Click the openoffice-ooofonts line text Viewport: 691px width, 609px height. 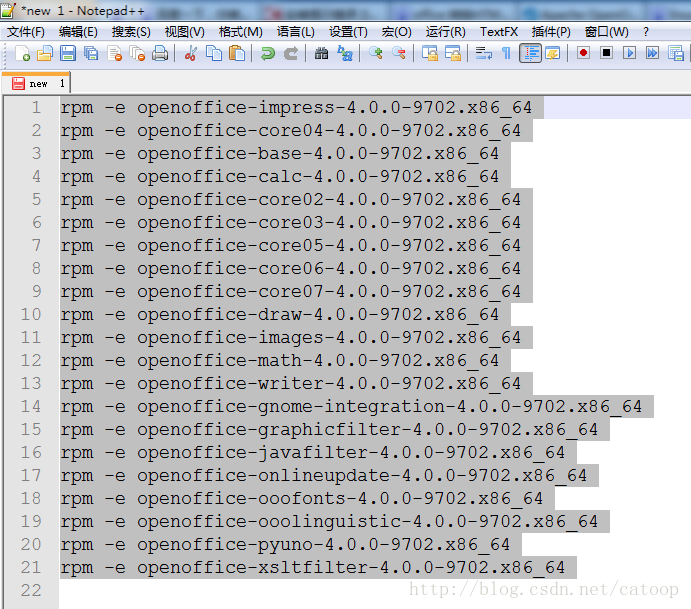[301, 498]
